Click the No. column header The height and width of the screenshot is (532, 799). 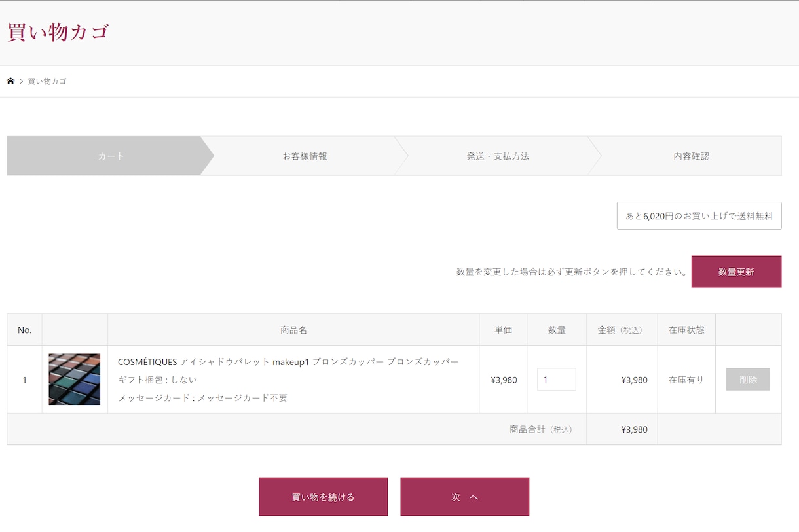[25, 330]
